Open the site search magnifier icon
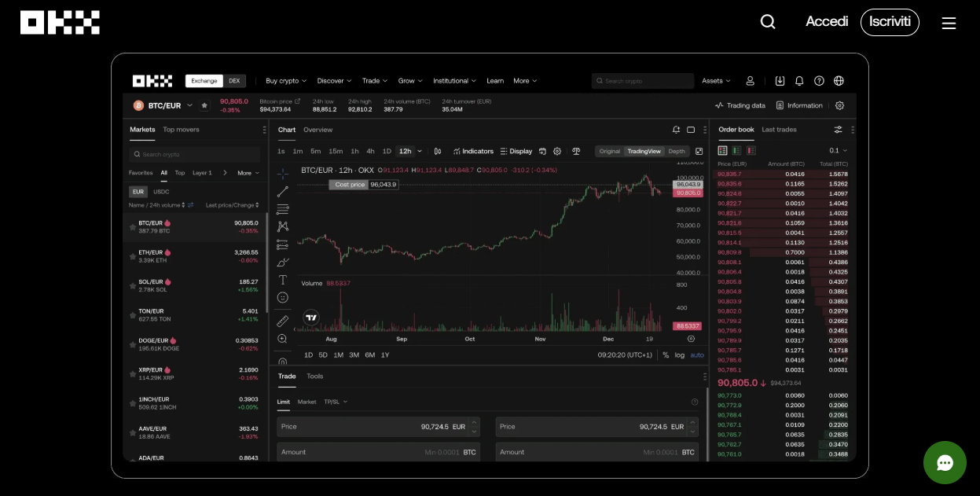This screenshot has width=980, height=496. point(768,22)
